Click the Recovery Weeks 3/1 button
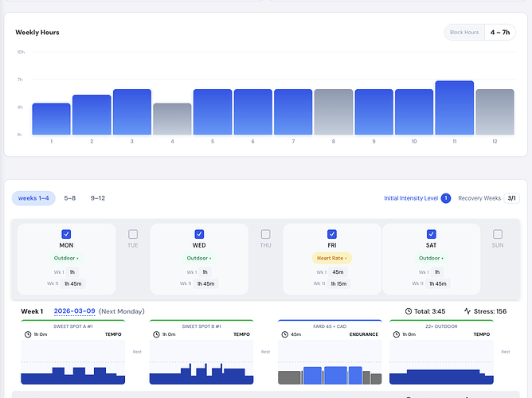 [512, 198]
